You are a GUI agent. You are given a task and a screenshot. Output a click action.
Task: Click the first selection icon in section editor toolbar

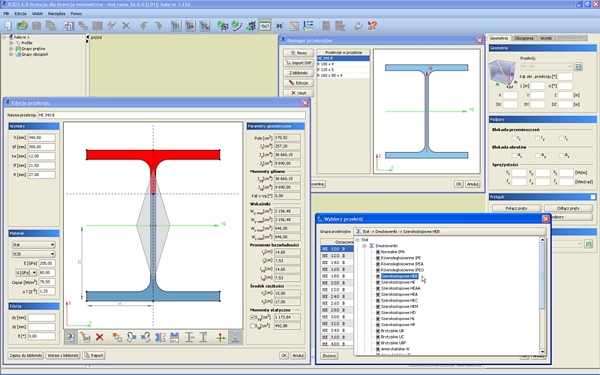click(71, 337)
